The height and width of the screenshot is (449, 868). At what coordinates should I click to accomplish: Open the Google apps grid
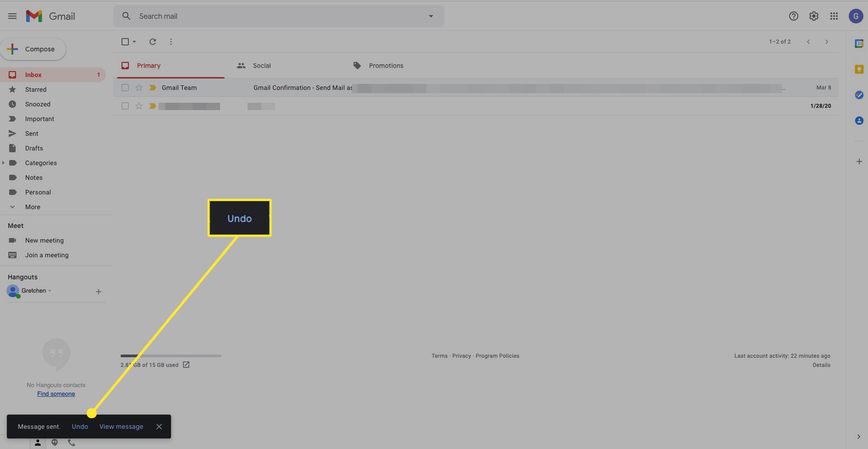(834, 16)
